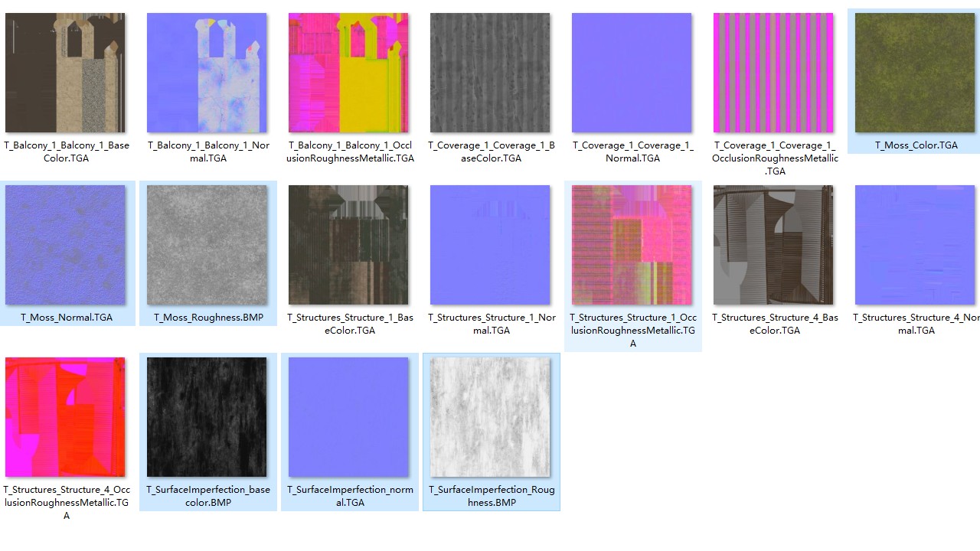Open the T_Coverage_1_Coverage_1_BaseColor.TGA thumbnail
The height and width of the screenshot is (551, 980).
point(490,73)
